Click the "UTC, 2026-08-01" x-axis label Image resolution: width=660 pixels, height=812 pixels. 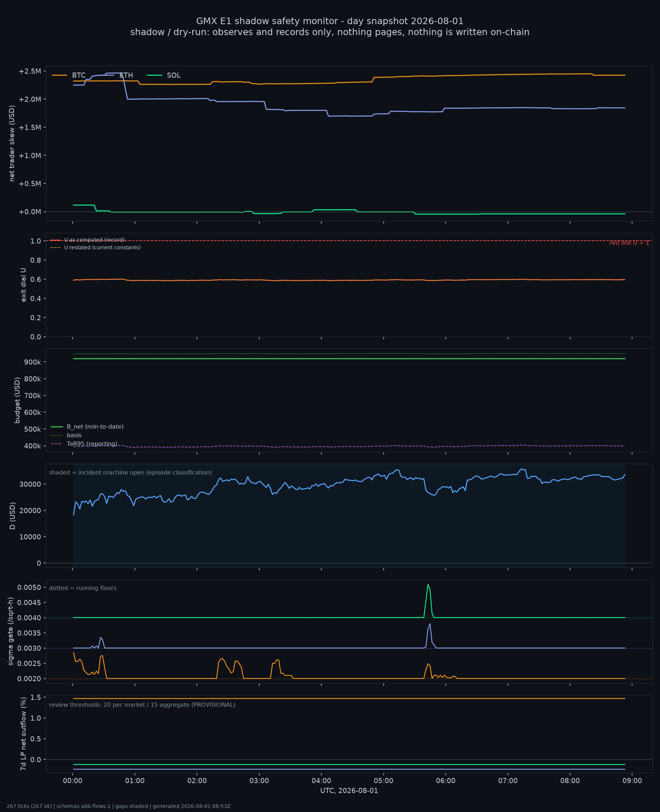(349, 791)
